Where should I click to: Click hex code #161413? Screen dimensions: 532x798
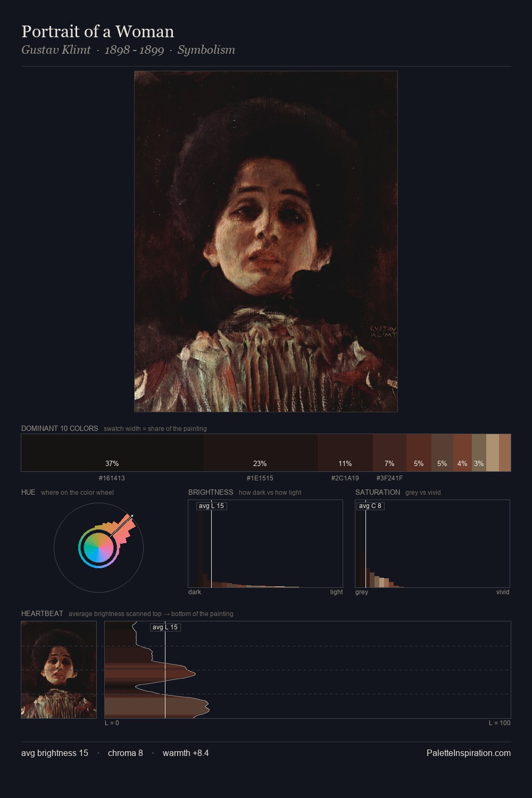[x=112, y=478]
